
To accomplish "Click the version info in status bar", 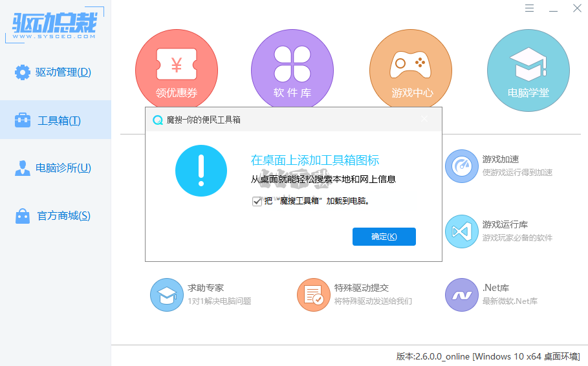I will click(x=488, y=356).
